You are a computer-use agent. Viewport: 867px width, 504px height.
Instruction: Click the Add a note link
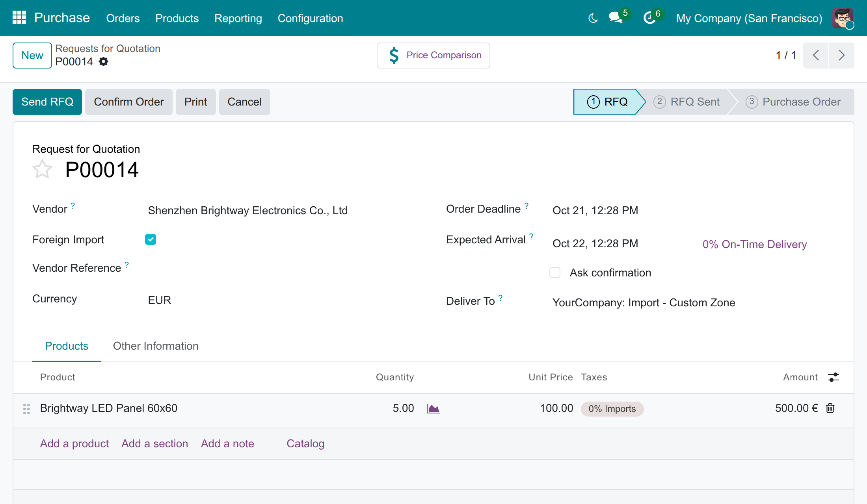[228, 444]
